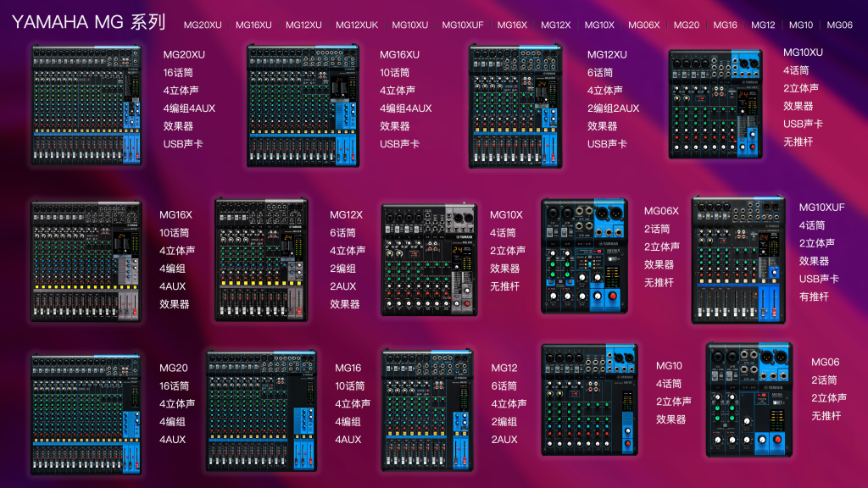Image resolution: width=868 pixels, height=488 pixels.
Task: Open the MG12XUK tab in the top row
Action: click(357, 25)
